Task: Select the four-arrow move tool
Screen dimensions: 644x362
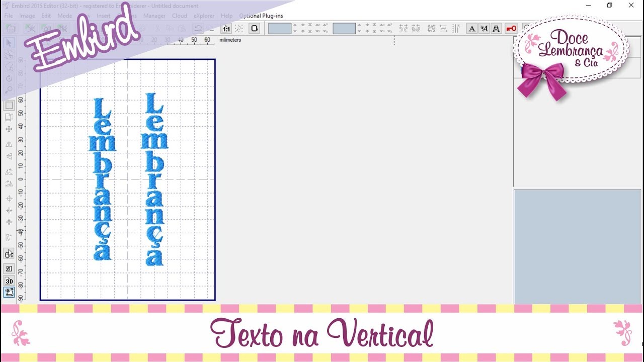Action: pyautogui.click(x=9, y=129)
